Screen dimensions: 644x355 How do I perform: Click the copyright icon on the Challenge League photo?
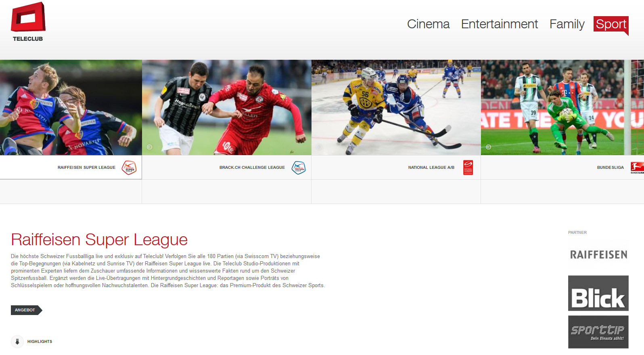tap(150, 147)
